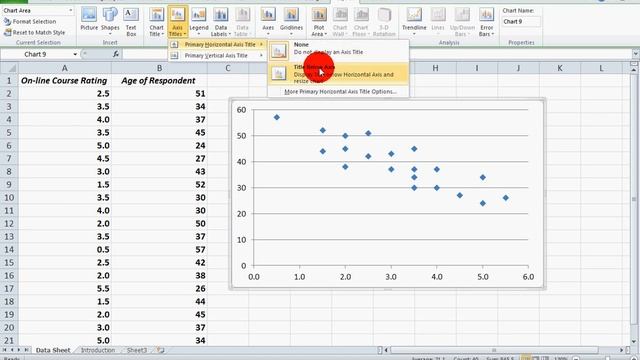Open the Error Bars options

point(487,22)
